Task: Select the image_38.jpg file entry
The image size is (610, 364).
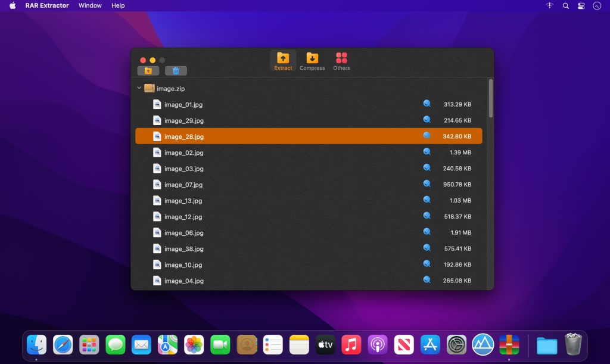Action: click(183, 248)
